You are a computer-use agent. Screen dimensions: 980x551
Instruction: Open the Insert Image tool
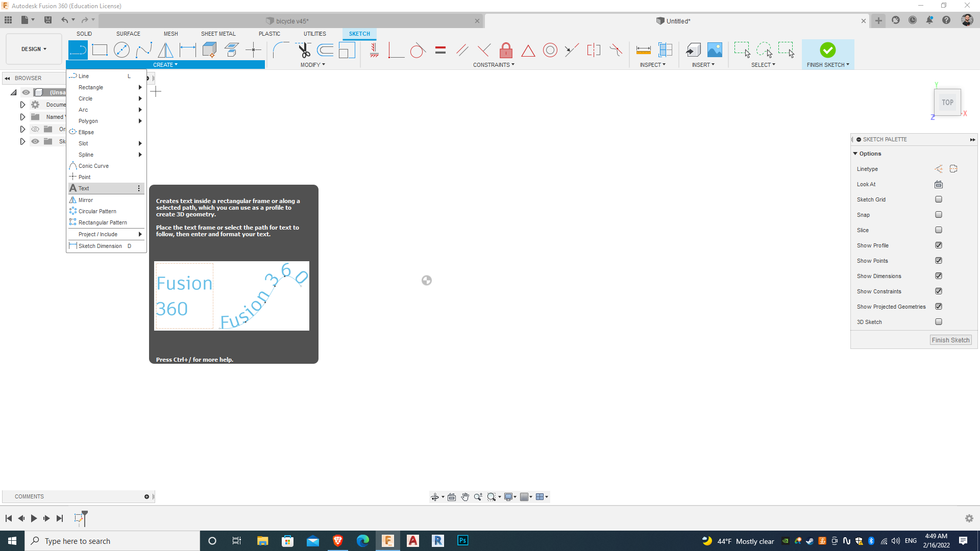pyautogui.click(x=714, y=49)
